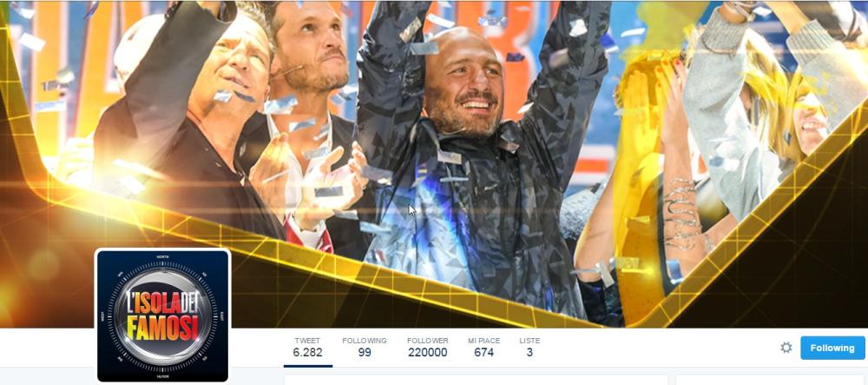The image size is (868, 385).
Task: Click the 6.282 tweet count
Action: coord(308,352)
